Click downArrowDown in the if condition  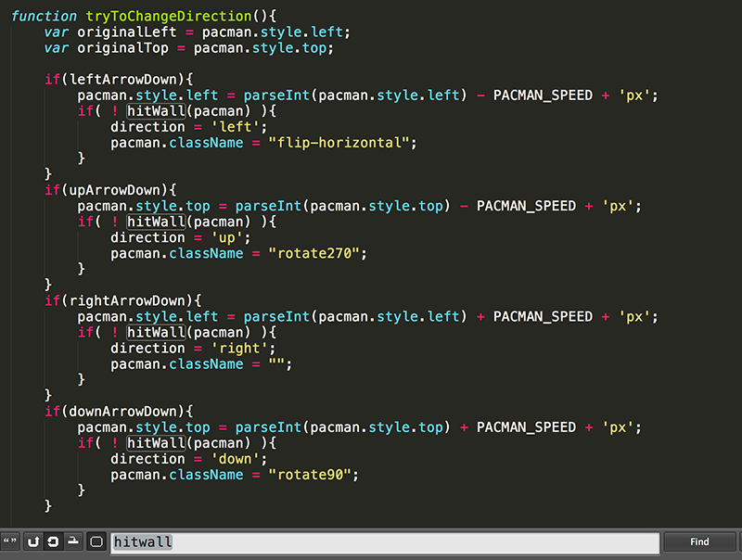(122, 412)
